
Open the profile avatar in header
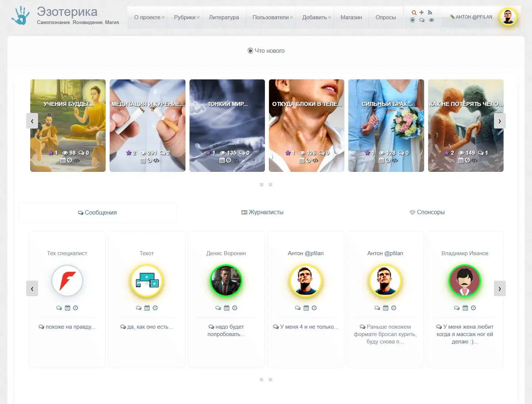[x=508, y=17]
